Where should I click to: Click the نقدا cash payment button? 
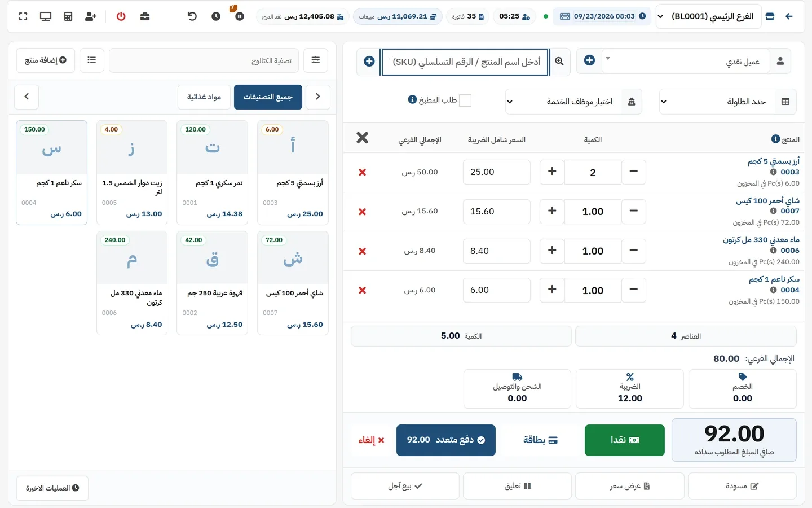pyautogui.click(x=625, y=440)
